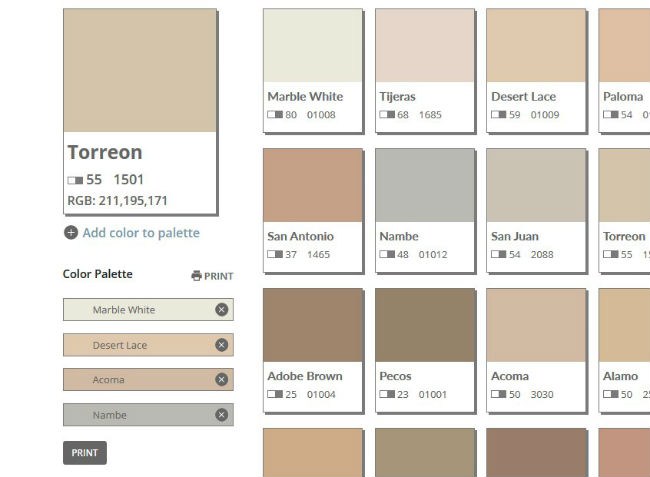Click the LRV icon beside 59 under Desert Lace

(498, 114)
